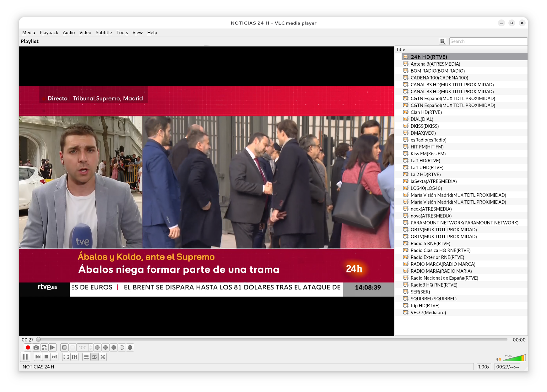Skip to next media in playlist
547x392 pixels.
54,357
